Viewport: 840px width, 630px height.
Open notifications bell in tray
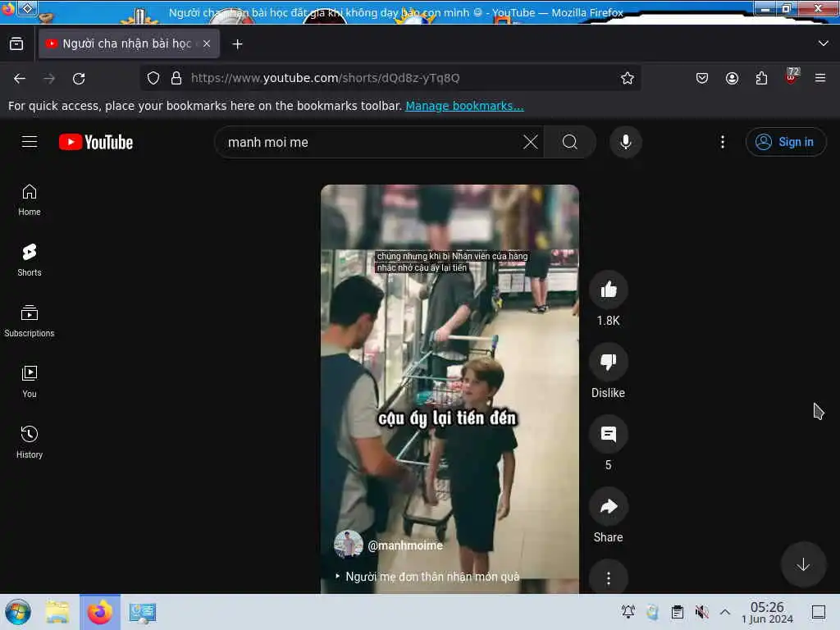tap(628, 611)
